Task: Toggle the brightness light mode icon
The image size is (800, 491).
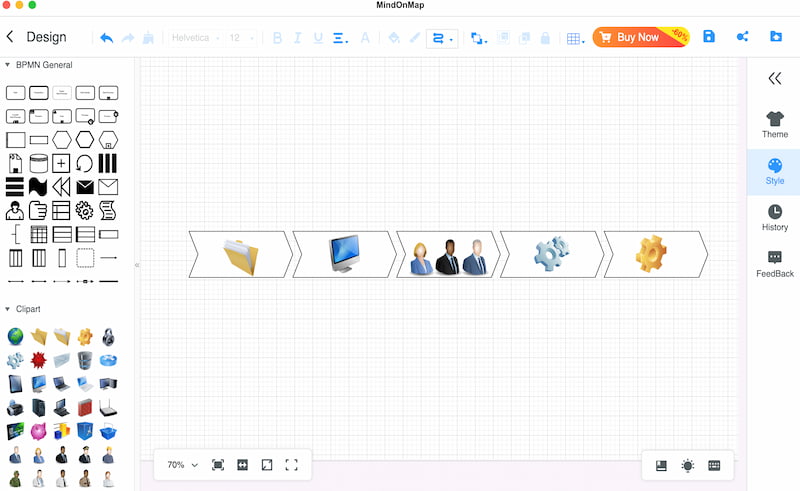Action: coord(688,465)
